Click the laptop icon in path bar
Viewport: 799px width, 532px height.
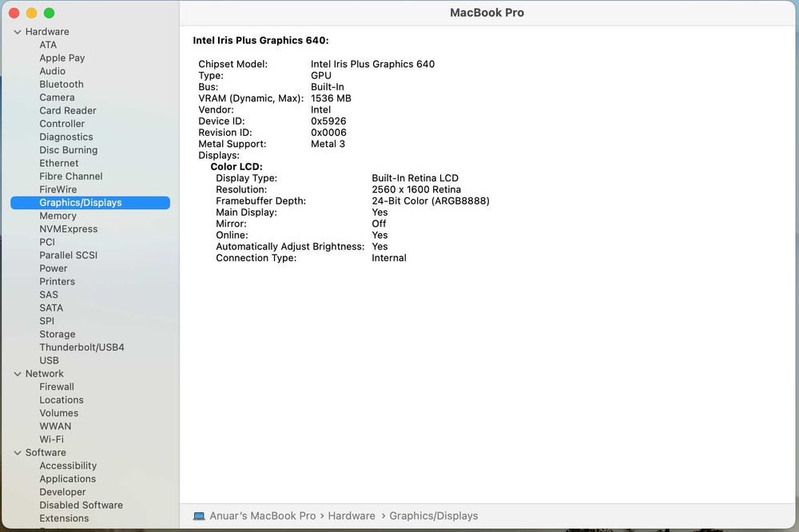pyautogui.click(x=199, y=516)
